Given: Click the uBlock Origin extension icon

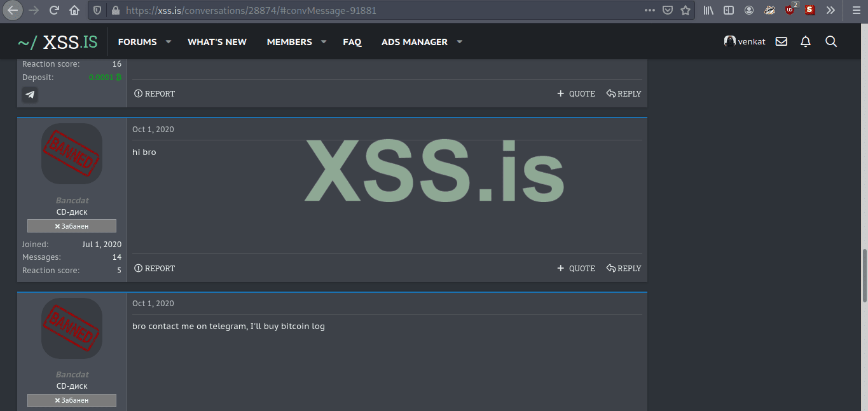Looking at the screenshot, I should point(789,10).
